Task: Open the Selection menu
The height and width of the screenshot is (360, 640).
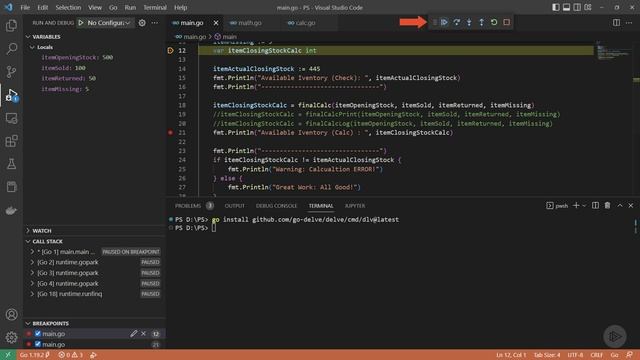Action: point(68,7)
